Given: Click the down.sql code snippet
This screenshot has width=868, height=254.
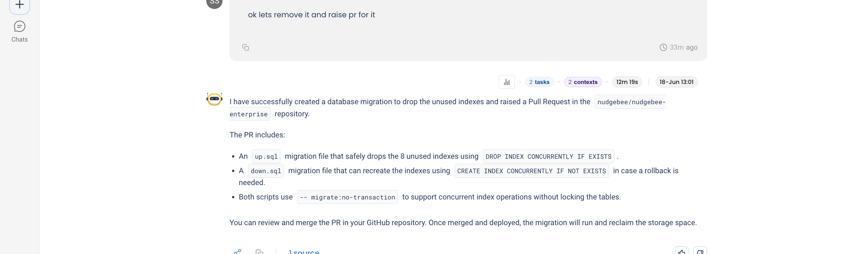Looking at the screenshot, I should 266,171.
